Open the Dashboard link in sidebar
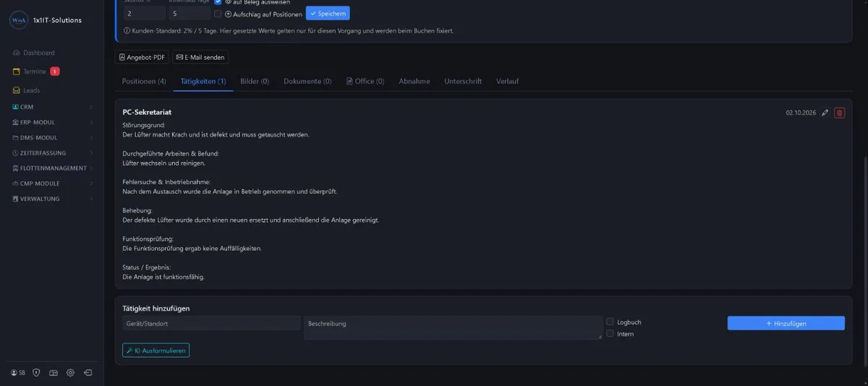 click(39, 53)
